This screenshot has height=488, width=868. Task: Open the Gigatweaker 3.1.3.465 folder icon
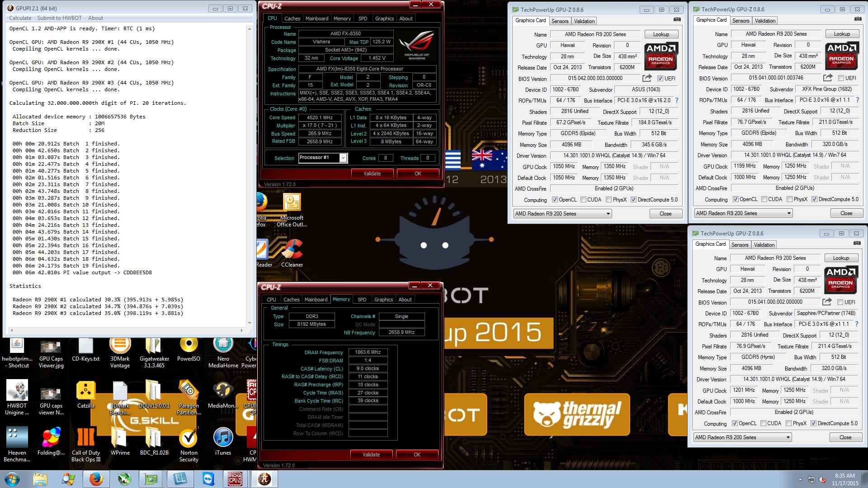tap(154, 352)
